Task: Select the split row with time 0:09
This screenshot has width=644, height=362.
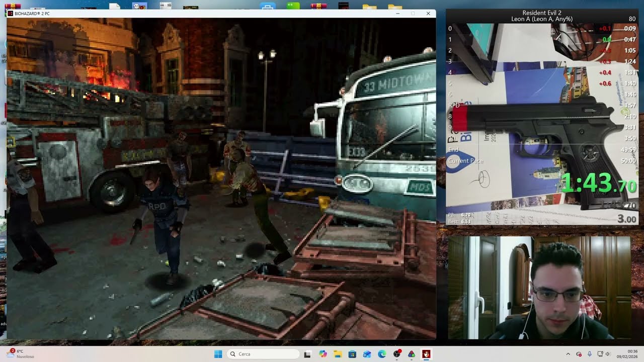Action: (542, 29)
